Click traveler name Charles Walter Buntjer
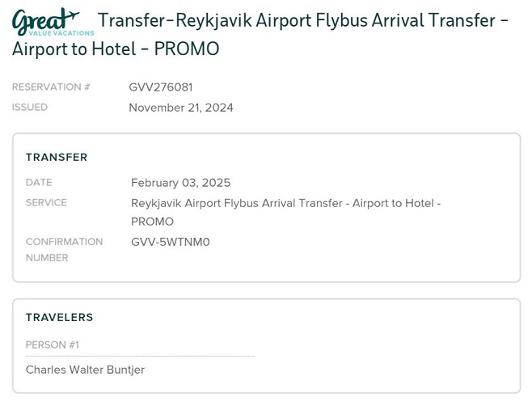Image resolution: width=532 pixels, height=402 pixels. (85, 370)
